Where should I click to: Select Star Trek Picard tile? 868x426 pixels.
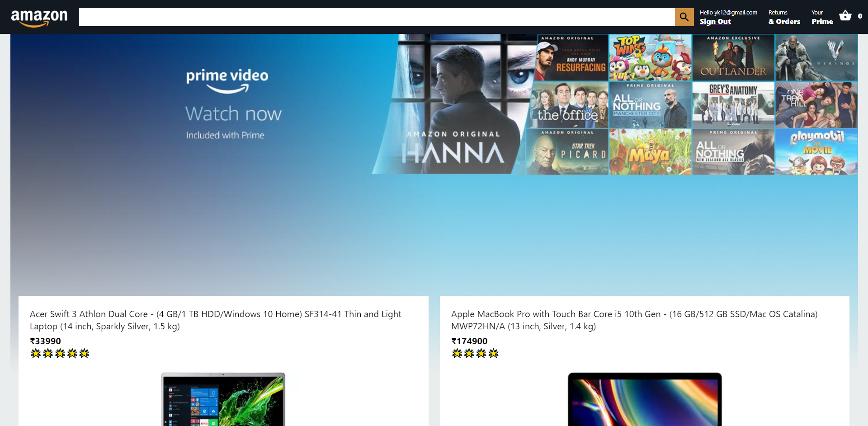tap(567, 152)
